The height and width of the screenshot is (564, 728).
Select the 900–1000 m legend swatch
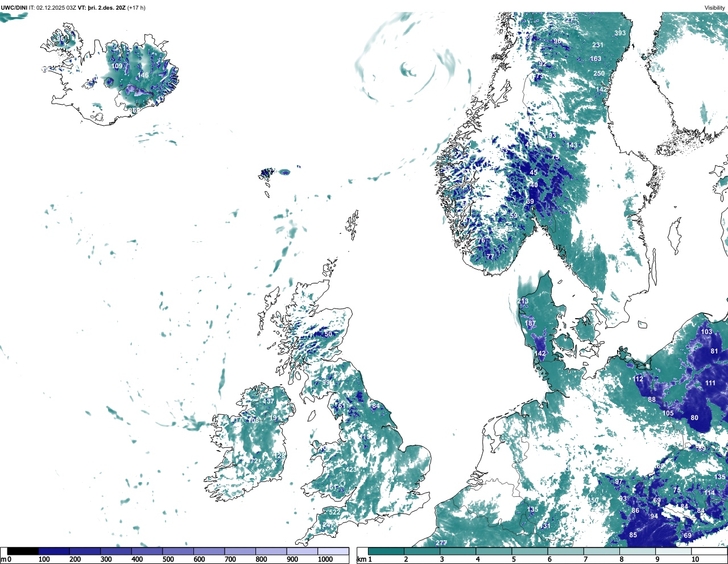pos(302,551)
